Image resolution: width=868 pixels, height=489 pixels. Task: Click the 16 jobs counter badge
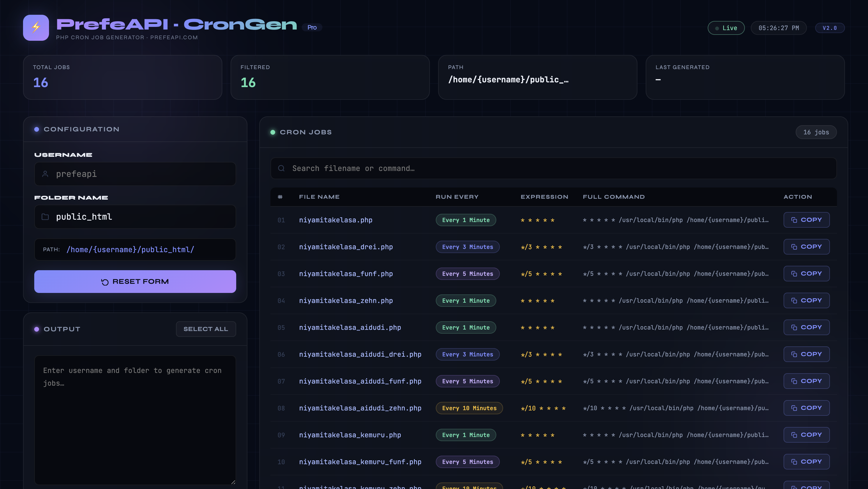[816, 132]
